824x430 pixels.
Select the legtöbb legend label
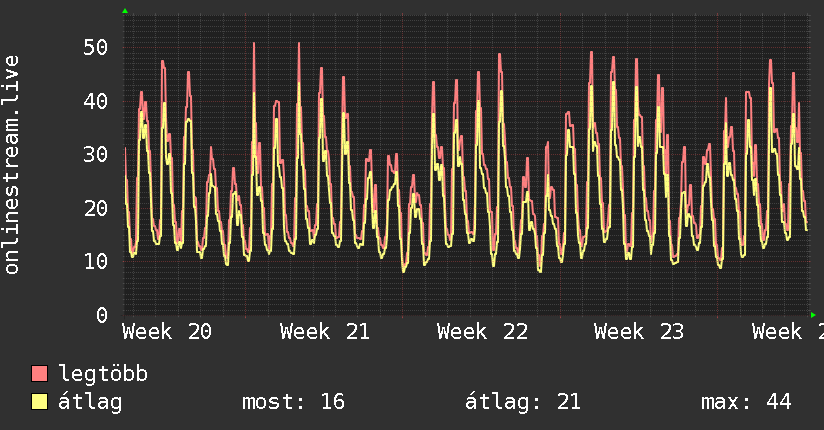click(x=103, y=374)
